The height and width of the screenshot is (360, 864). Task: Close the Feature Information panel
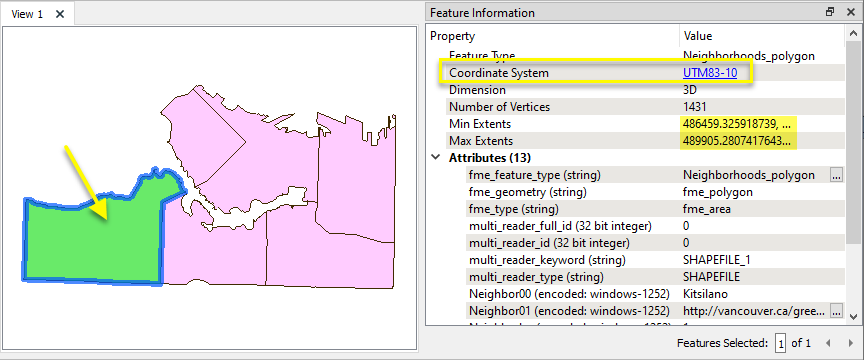850,12
